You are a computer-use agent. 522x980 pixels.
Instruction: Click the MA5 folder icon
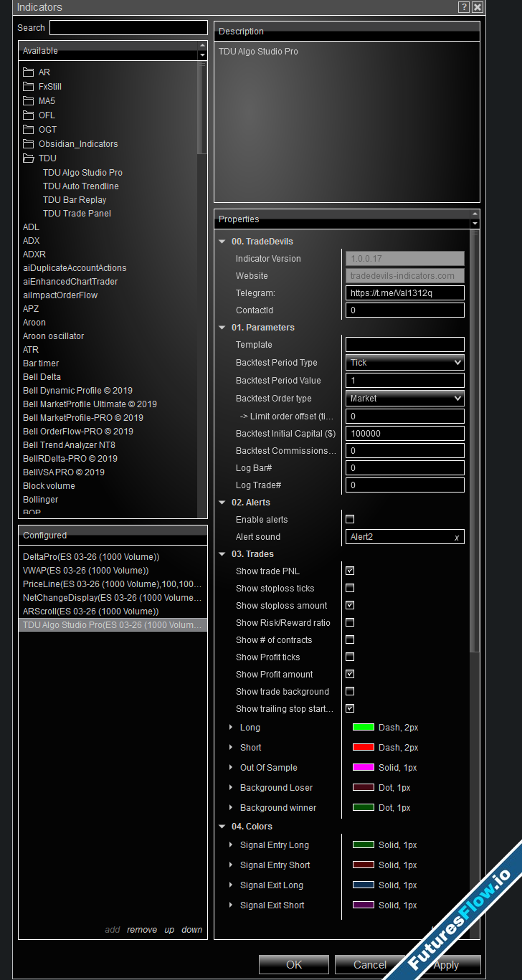pyautogui.click(x=29, y=101)
